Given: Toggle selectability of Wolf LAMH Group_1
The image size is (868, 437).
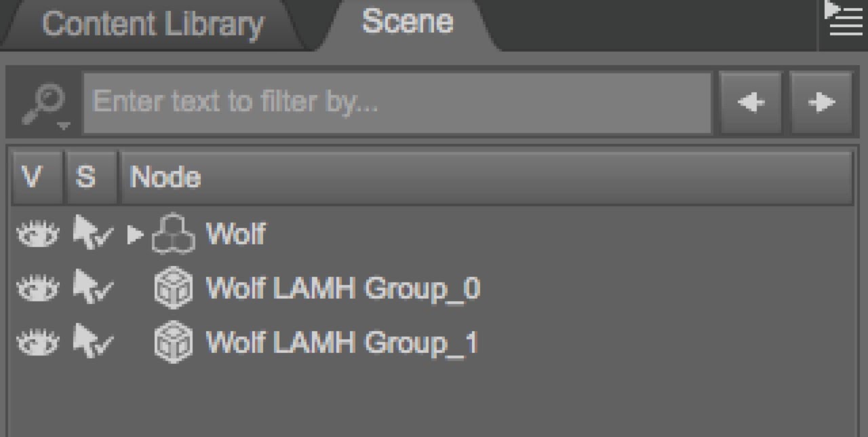Looking at the screenshot, I should coord(92,343).
